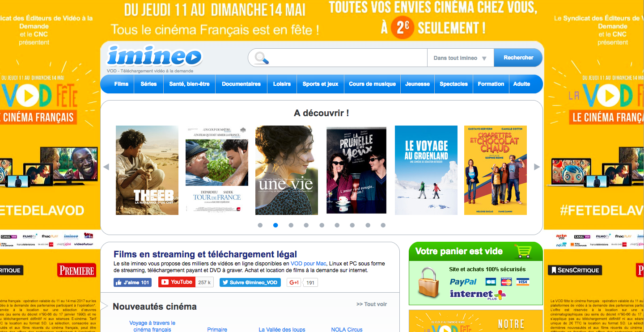
Task: Click the Twitter Suivre @imineo_VOD button
Action: click(x=250, y=282)
